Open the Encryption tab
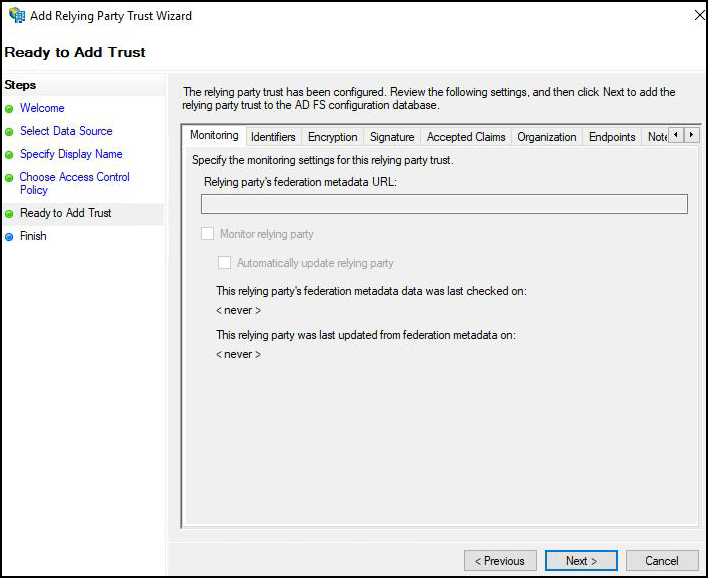Image resolution: width=708 pixels, height=578 pixels. point(332,137)
